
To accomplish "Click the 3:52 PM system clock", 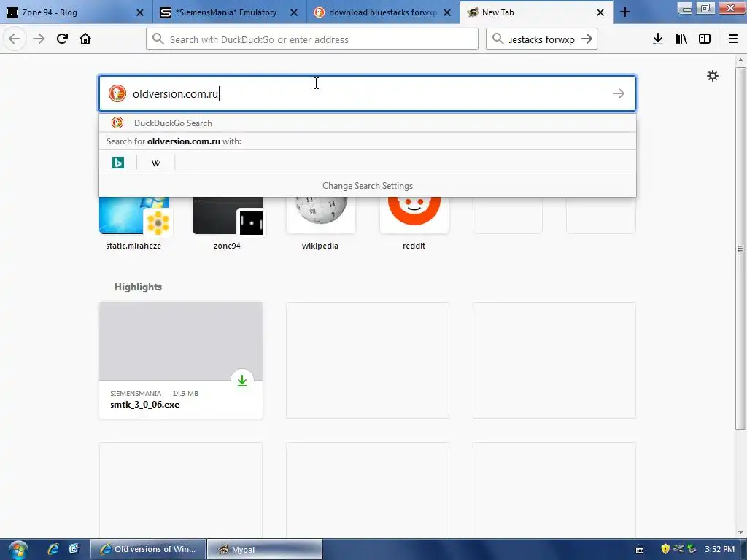I will pyautogui.click(x=719, y=549).
